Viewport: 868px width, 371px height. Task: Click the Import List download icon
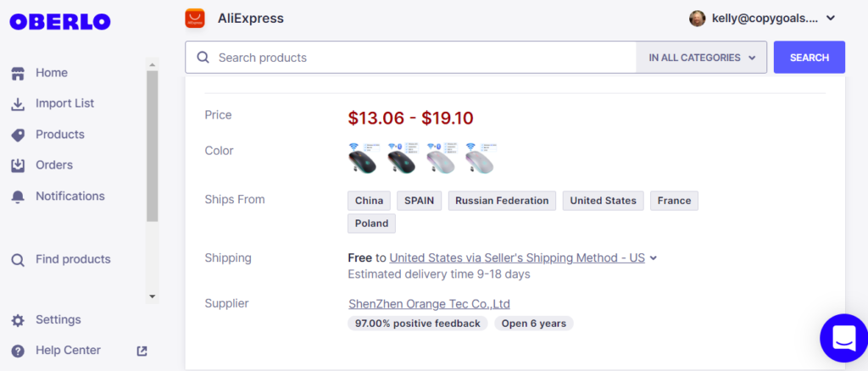pyautogui.click(x=18, y=104)
